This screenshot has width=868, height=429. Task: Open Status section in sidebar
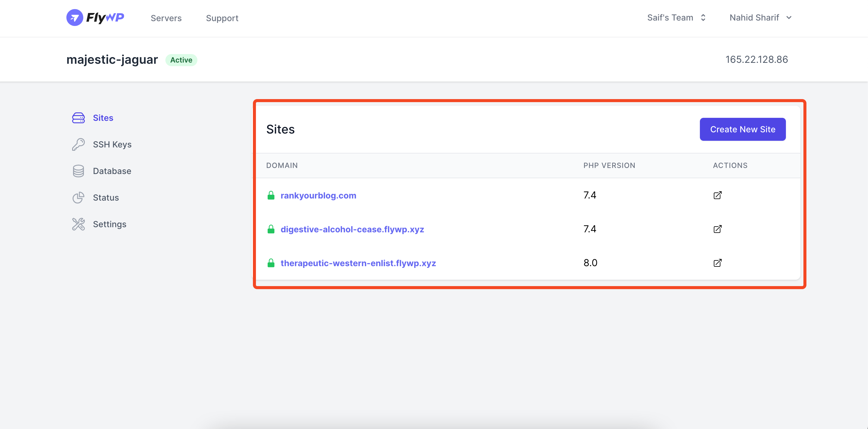click(106, 198)
